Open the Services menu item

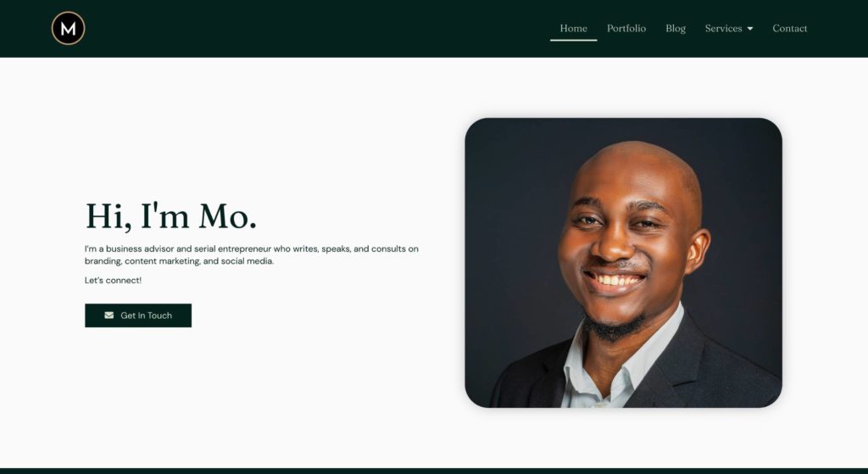(x=724, y=28)
